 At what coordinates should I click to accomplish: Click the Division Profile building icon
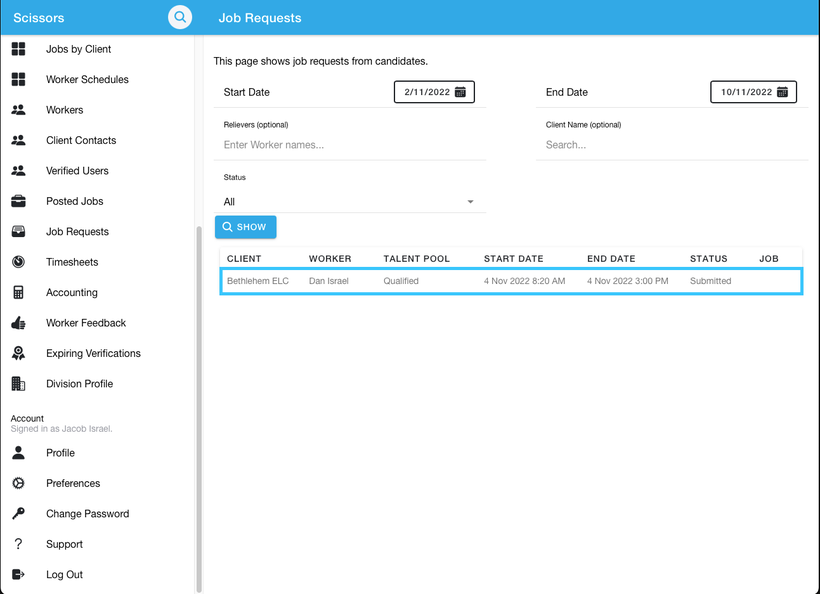[x=18, y=383]
